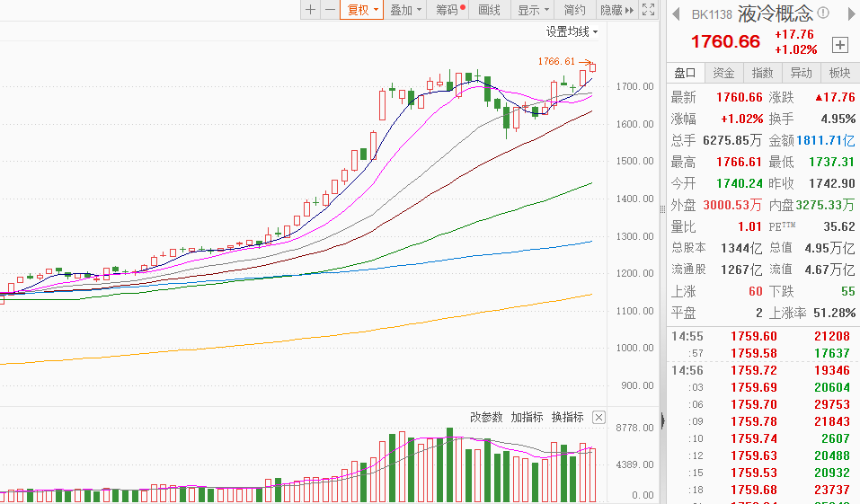Go to previous sector with left arrow
This screenshot has height=504, width=860.
(676, 13)
